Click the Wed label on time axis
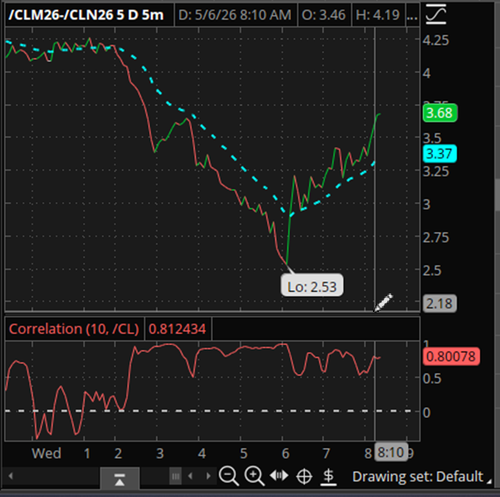The image size is (500, 497). point(46,453)
